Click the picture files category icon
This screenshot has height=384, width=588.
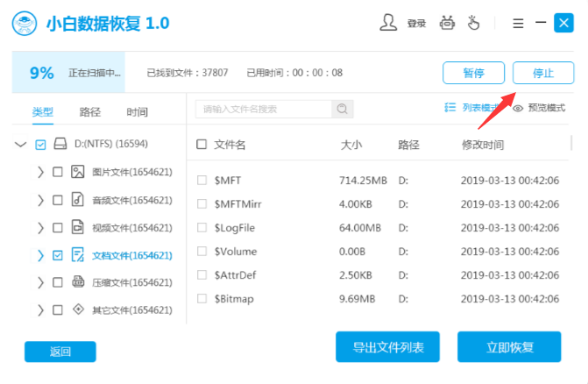[x=78, y=173]
